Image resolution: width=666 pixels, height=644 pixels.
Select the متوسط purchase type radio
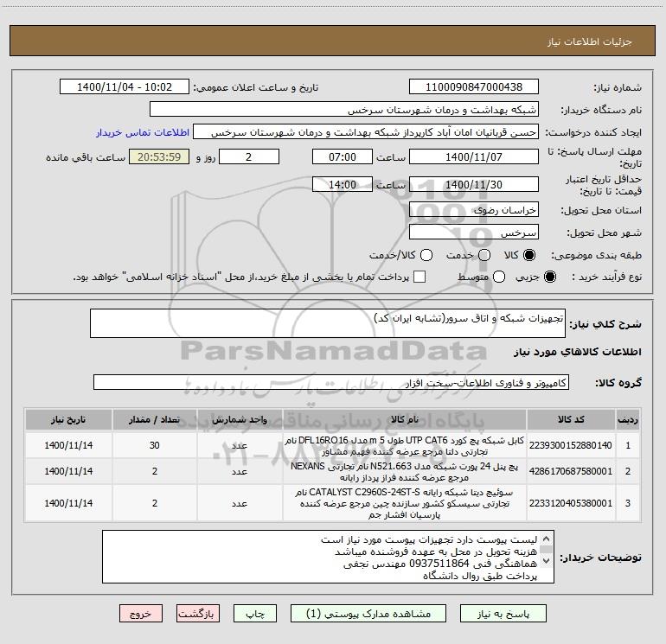tap(499, 277)
